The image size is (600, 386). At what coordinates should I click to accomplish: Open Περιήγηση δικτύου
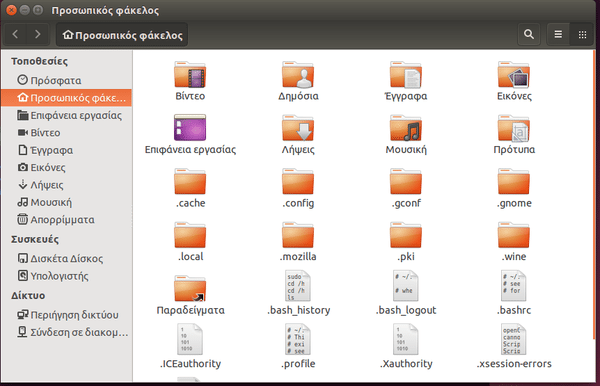coord(66,314)
